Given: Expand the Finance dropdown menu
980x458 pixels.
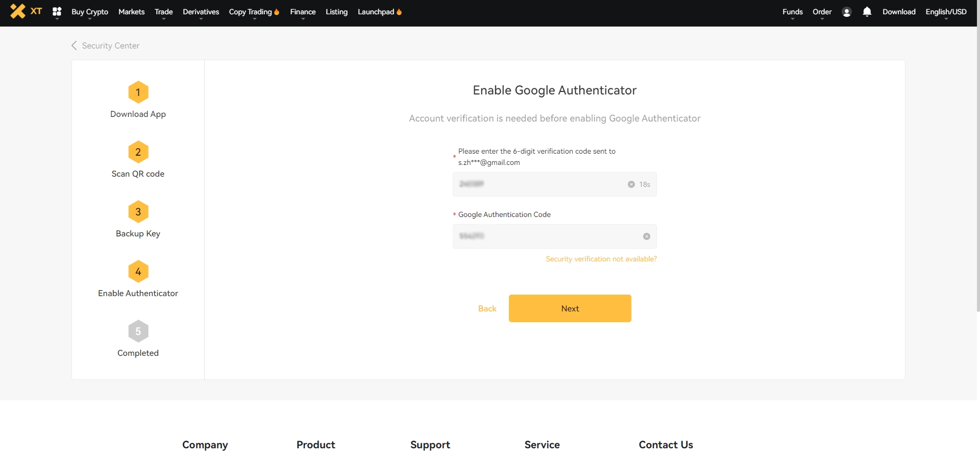Looking at the screenshot, I should click(x=303, y=12).
